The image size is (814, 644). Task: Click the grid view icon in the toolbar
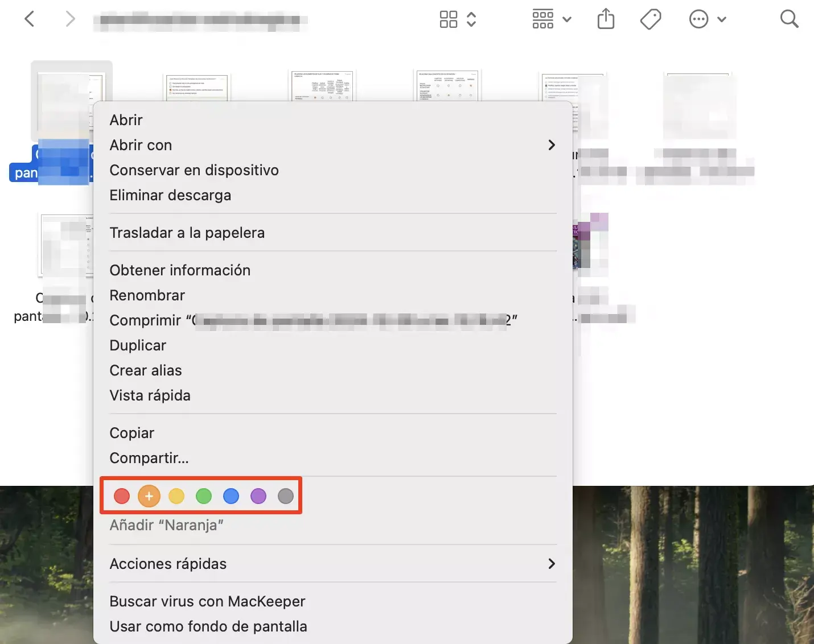pos(449,19)
